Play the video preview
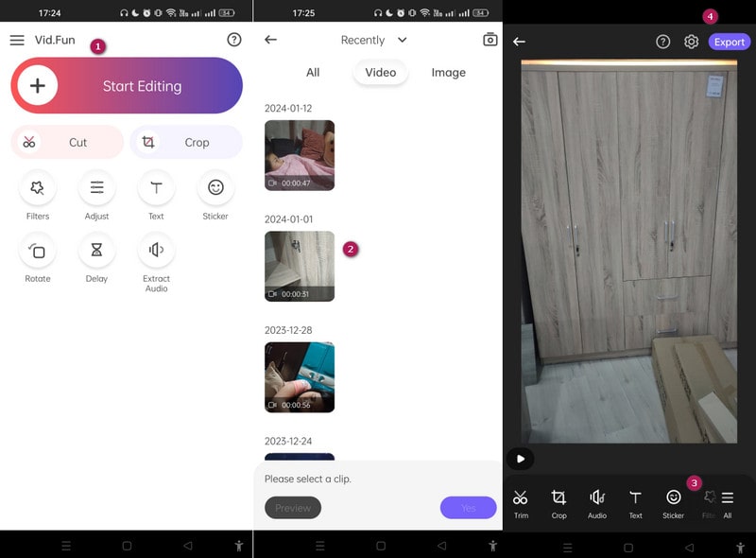756x558 pixels. (x=520, y=459)
